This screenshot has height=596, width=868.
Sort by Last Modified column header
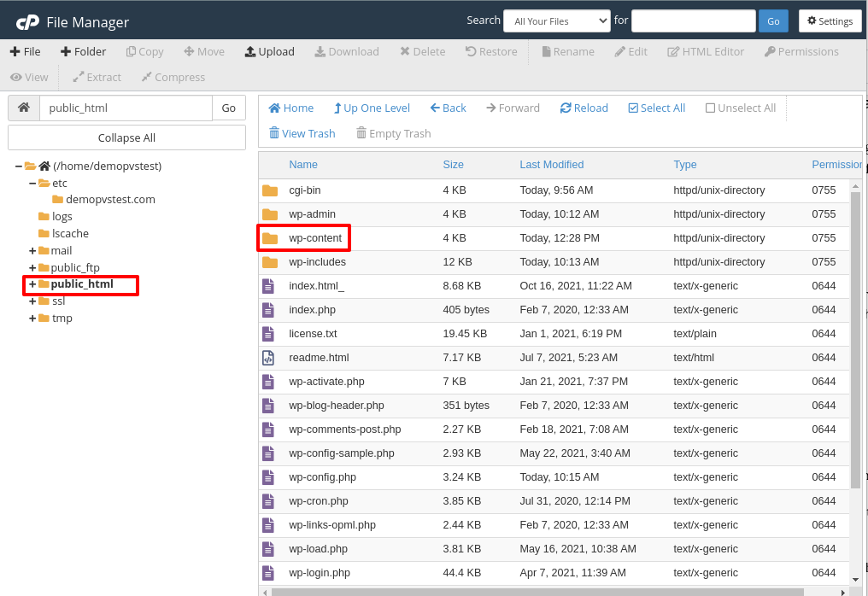[551, 164]
